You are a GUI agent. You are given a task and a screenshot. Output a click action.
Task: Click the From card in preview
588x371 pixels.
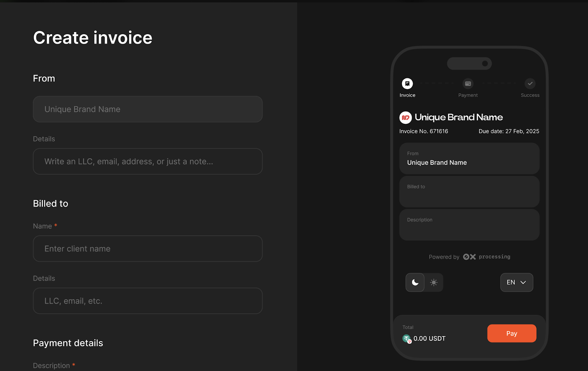click(x=469, y=158)
